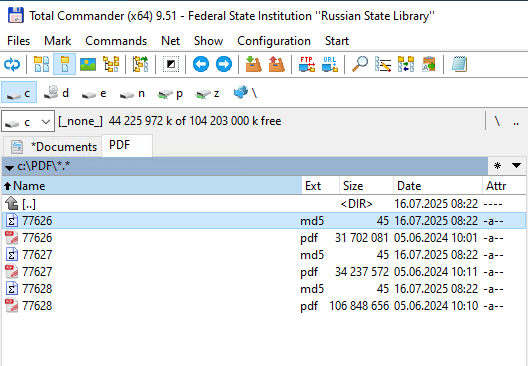Open the notepad toolbar icon
This screenshot has height=366, width=528.
tap(459, 64)
